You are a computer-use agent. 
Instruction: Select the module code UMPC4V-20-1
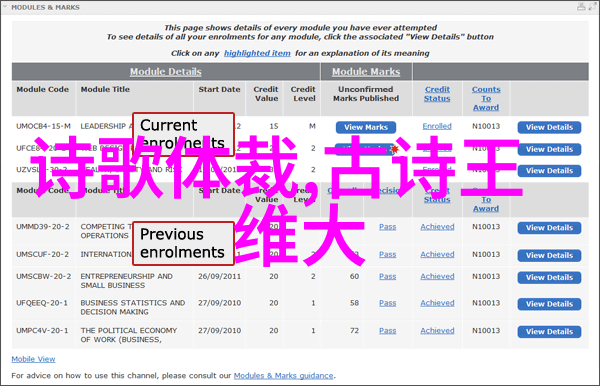42,330
